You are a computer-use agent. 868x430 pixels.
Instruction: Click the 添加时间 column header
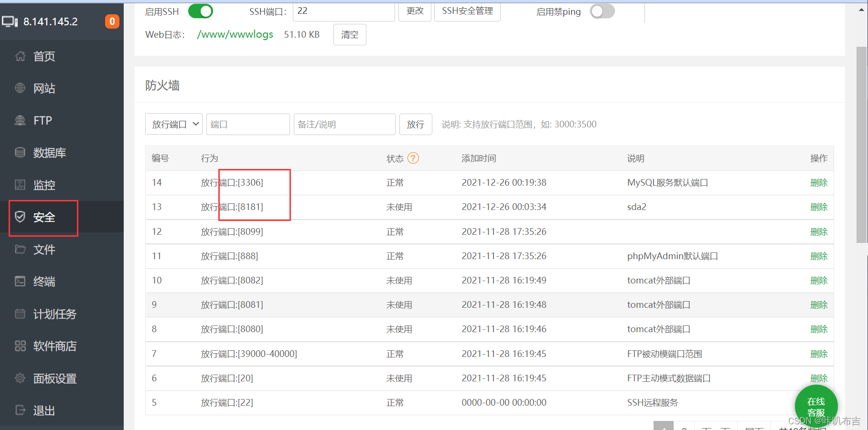[x=479, y=158]
